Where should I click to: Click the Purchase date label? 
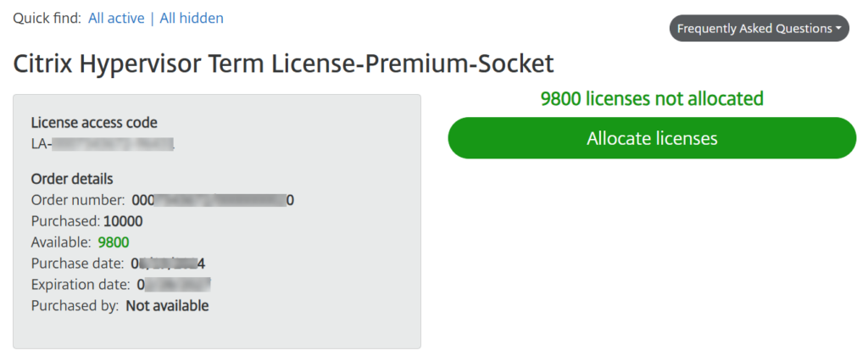[77, 264]
